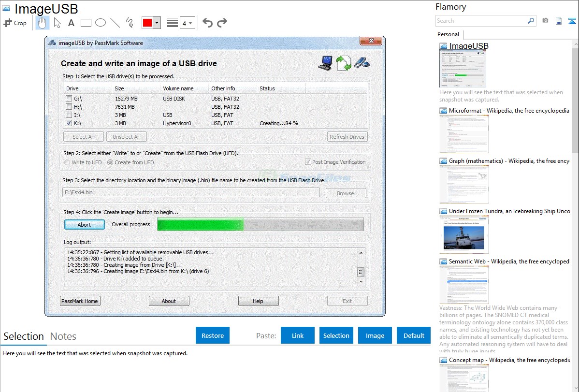Click the Paste Selection button
Screen dimensions: 579x392
click(x=336, y=335)
